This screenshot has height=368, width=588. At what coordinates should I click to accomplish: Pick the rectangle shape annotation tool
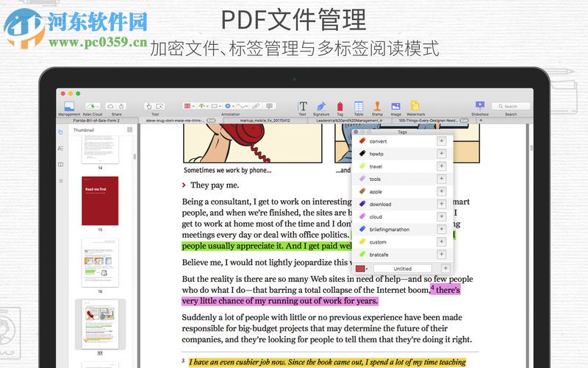(215, 106)
